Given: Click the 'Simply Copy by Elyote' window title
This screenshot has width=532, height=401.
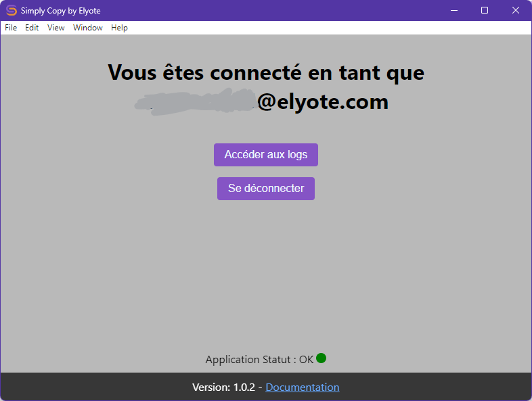Looking at the screenshot, I should [x=61, y=11].
